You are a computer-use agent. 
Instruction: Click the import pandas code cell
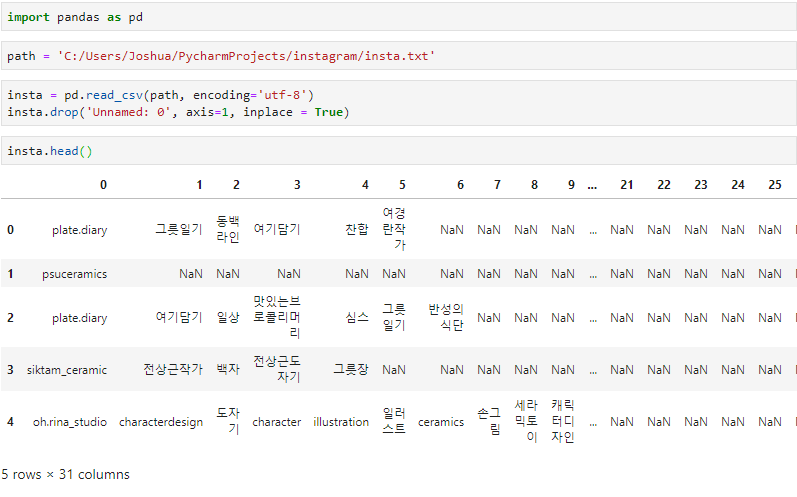pyautogui.click(x=399, y=17)
